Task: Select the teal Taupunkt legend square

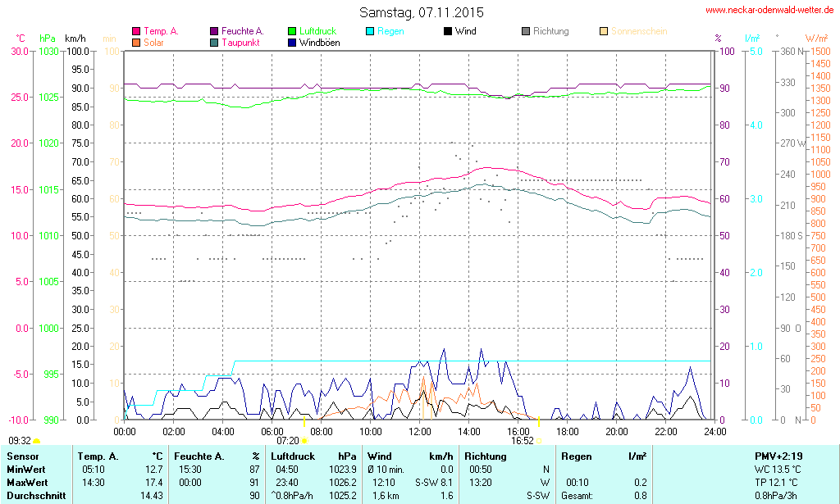Action: click(x=214, y=42)
